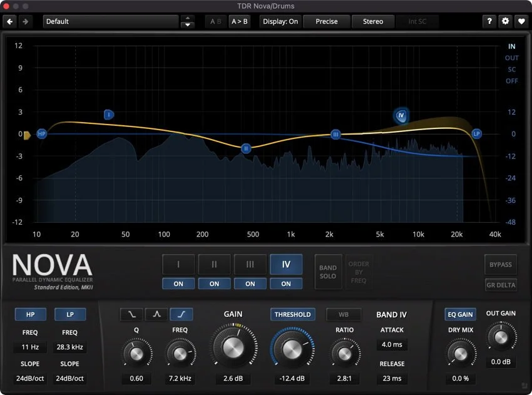The image size is (532, 395).
Task: Toggle band IV ON switch
Action: 286,284
